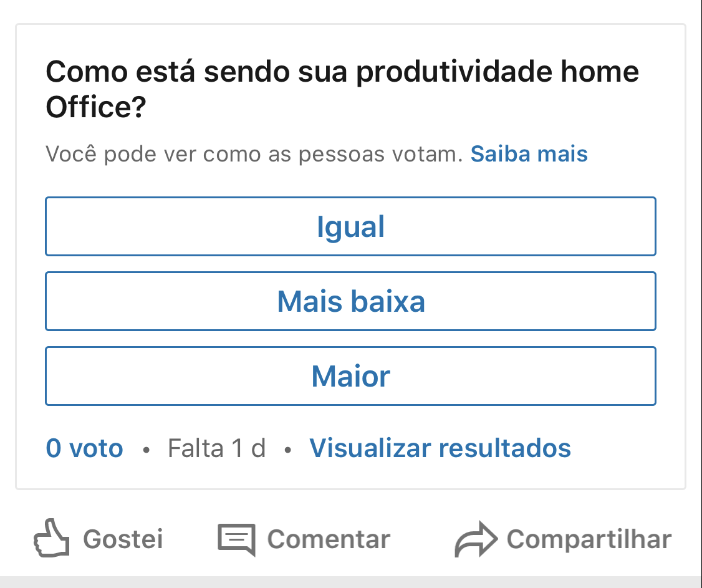702x588 pixels.
Task: Click the Compartilhar label text
Action: [x=589, y=539]
